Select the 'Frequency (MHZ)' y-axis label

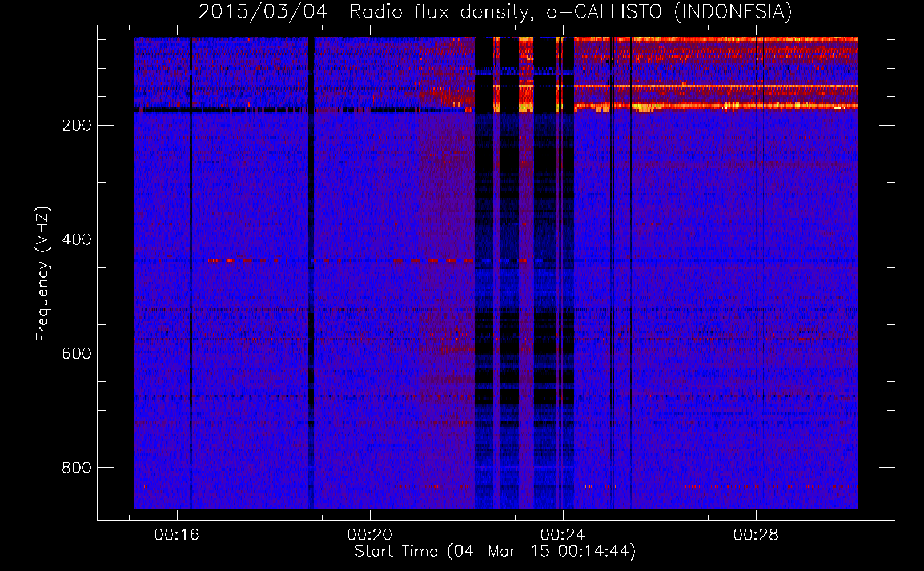tap(42, 274)
